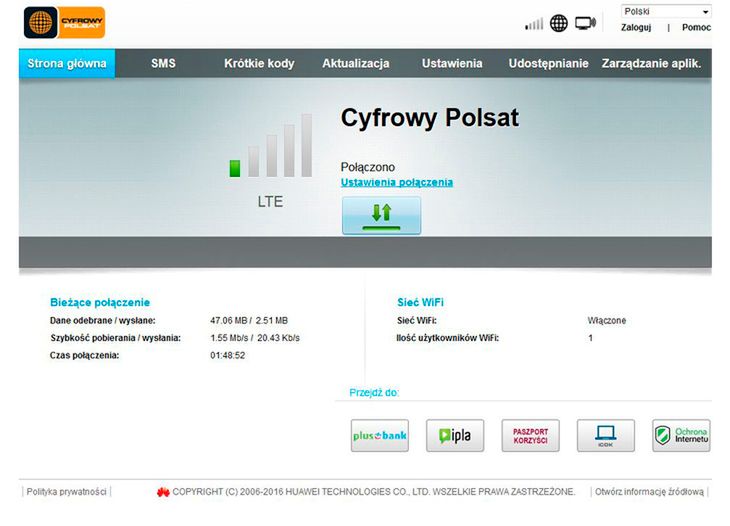
Task: Click the Włączone WiFi status value
Action: tap(607, 321)
